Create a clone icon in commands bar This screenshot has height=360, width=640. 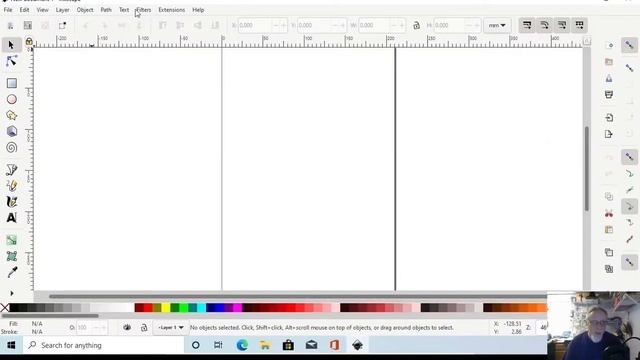point(609,269)
